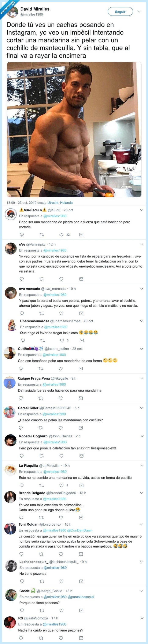The width and height of the screenshot is (148, 644).
Task: Open the options chevron on uVe's tweet
Action: [x=141, y=244]
